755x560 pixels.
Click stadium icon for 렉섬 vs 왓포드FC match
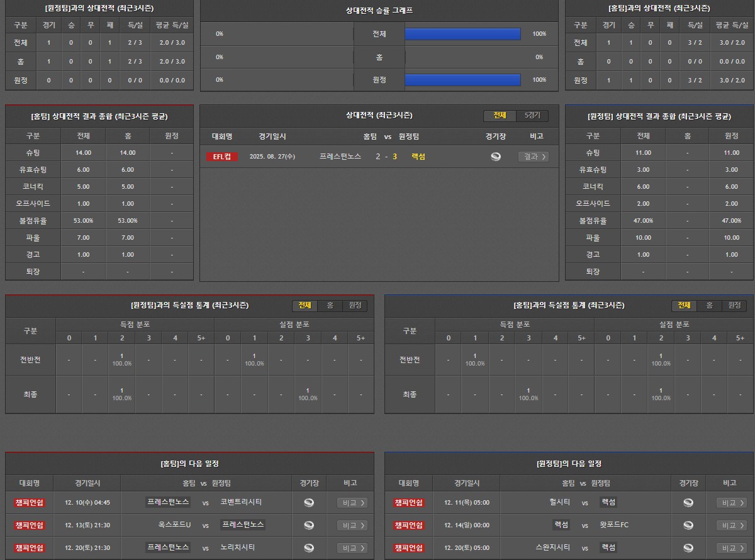(688, 525)
